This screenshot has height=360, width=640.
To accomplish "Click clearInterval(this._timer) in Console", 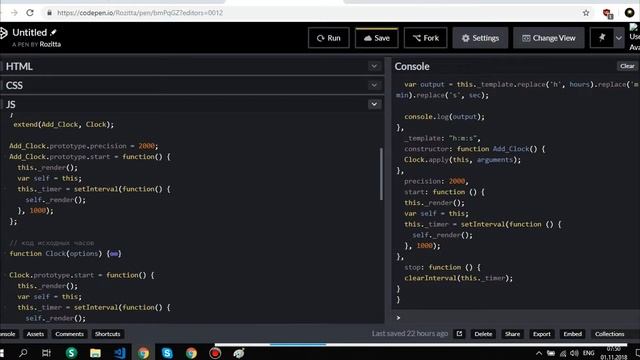I will click(x=458, y=278).
